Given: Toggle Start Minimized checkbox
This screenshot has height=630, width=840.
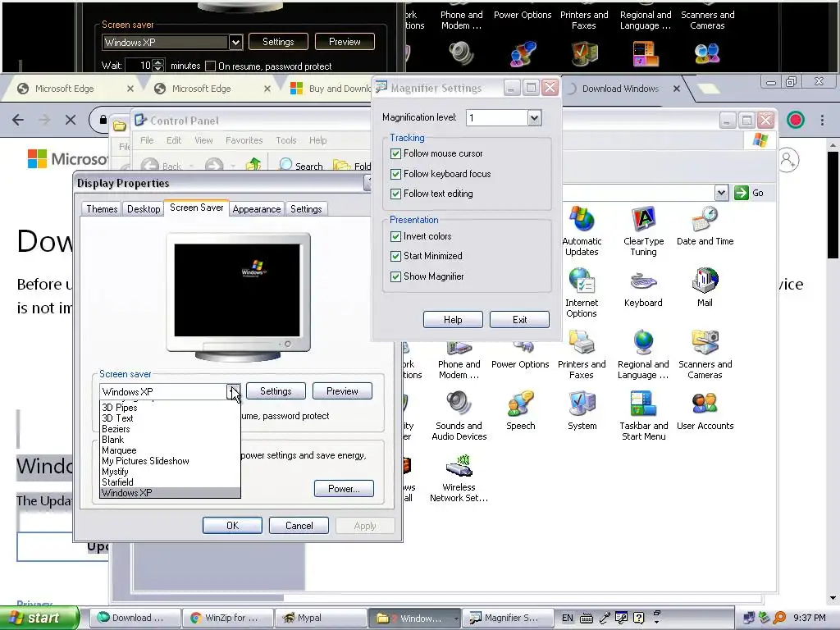Looking at the screenshot, I should pyautogui.click(x=396, y=256).
